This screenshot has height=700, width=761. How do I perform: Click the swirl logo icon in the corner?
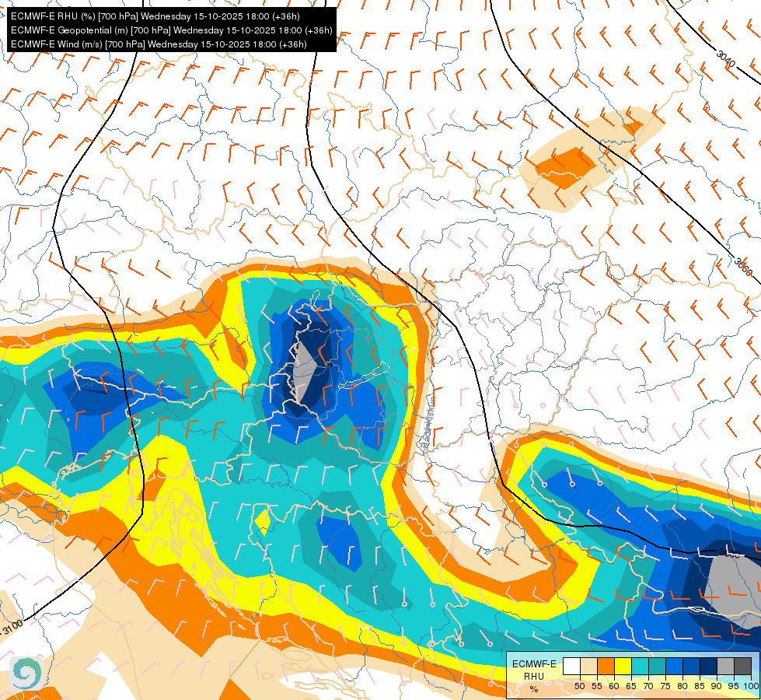tap(25, 672)
